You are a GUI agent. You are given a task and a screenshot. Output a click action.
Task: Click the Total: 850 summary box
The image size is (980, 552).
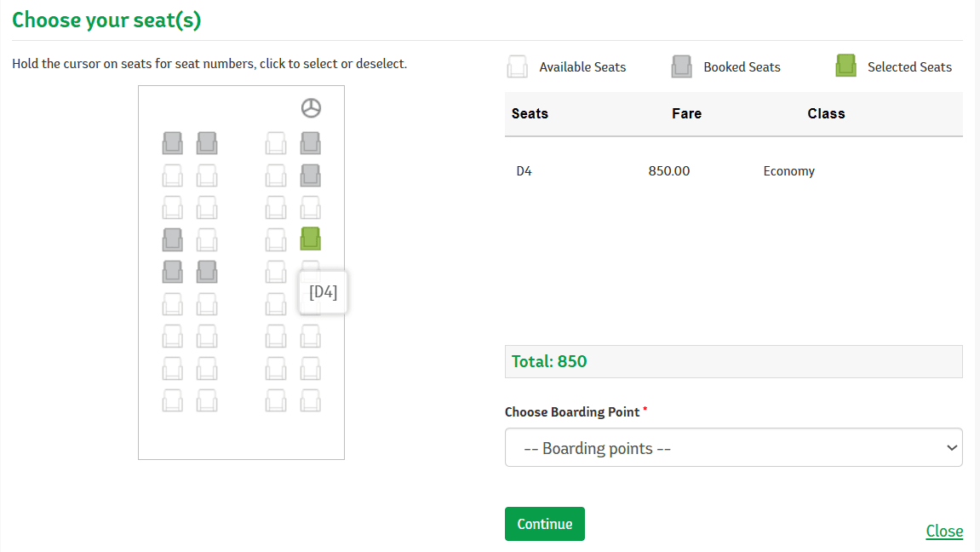coord(733,361)
